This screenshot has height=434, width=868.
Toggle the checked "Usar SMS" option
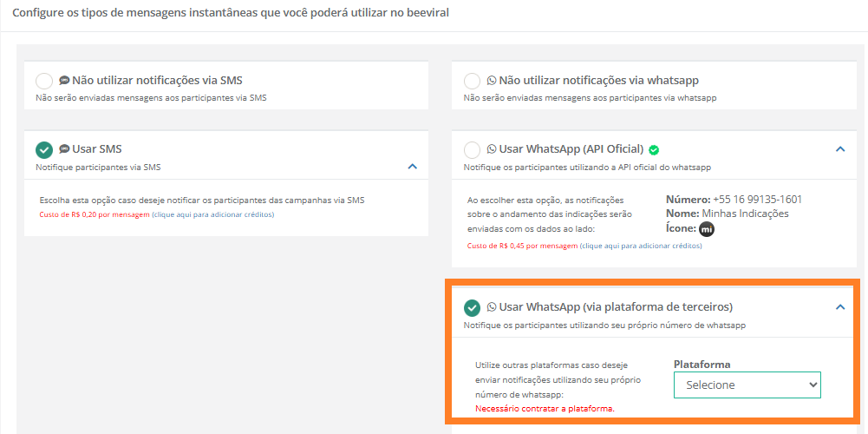(x=44, y=149)
